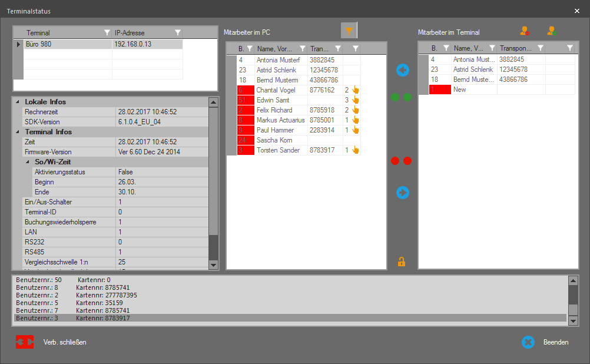The width and height of the screenshot is (590, 364).
Task: Select the Büro 980 terminal row
Action: [68, 44]
